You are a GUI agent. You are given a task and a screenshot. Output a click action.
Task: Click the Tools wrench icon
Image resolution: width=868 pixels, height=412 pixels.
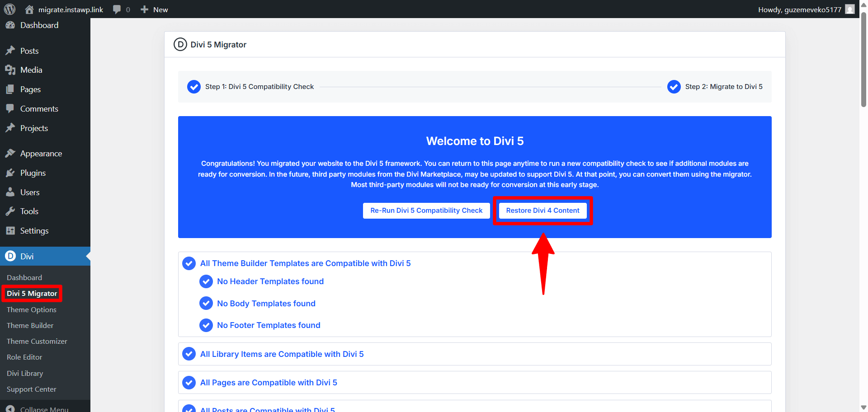pyautogui.click(x=10, y=211)
